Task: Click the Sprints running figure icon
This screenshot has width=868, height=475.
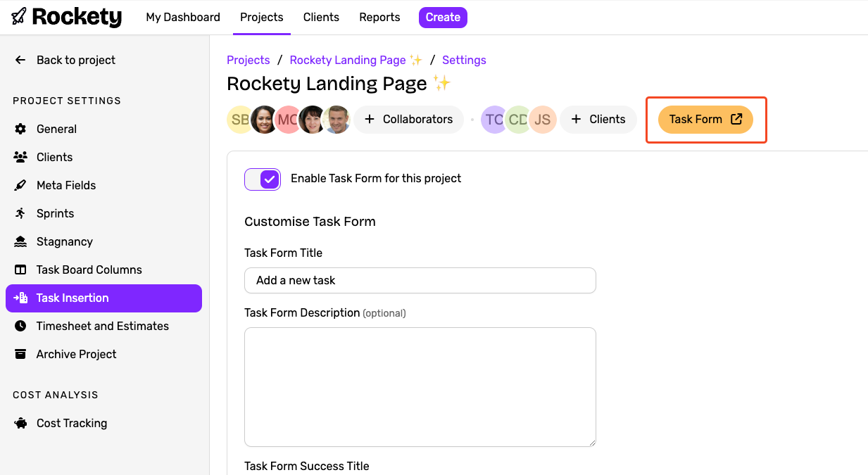Action: coord(20,213)
